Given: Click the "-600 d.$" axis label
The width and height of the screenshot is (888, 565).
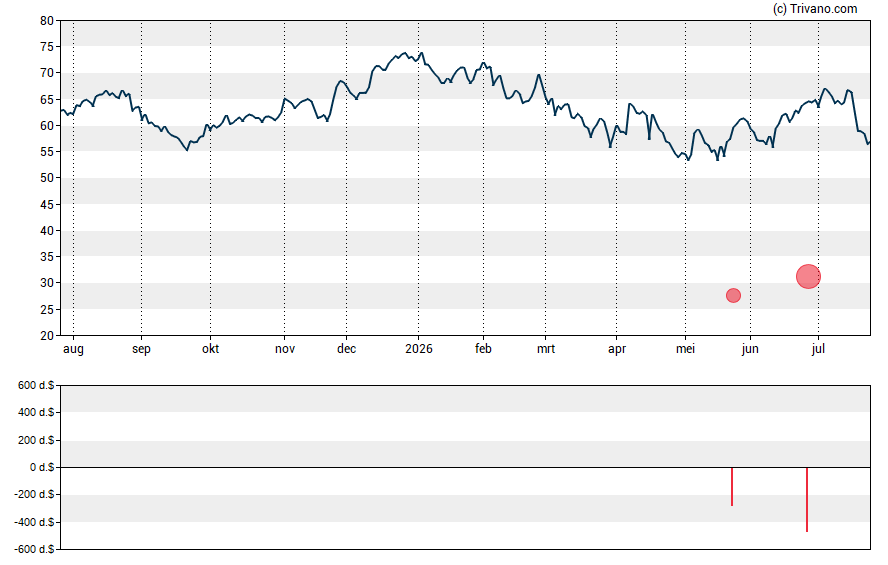Looking at the screenshot, I should 34,549.
